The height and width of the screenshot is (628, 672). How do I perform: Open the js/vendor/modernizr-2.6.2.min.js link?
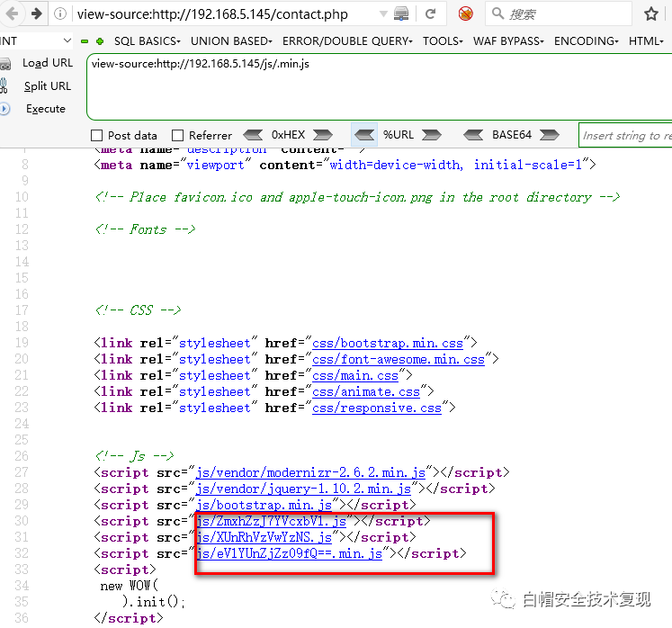coord(310,473)
